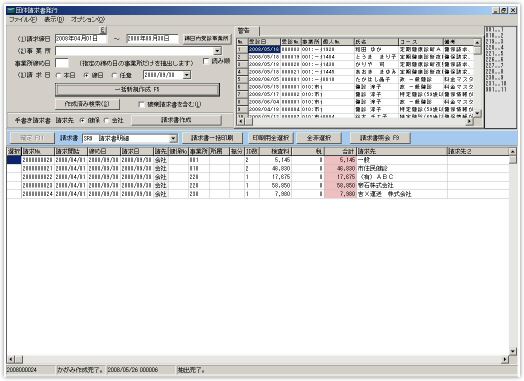Click the (有)ABC cell in invoice list
The image size is (524, 381).
pyautogui.click(x=402, y=177)
